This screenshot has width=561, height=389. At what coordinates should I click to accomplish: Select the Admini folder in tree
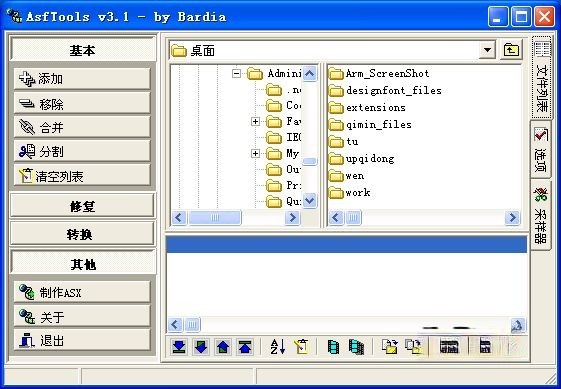pos(275,74)
